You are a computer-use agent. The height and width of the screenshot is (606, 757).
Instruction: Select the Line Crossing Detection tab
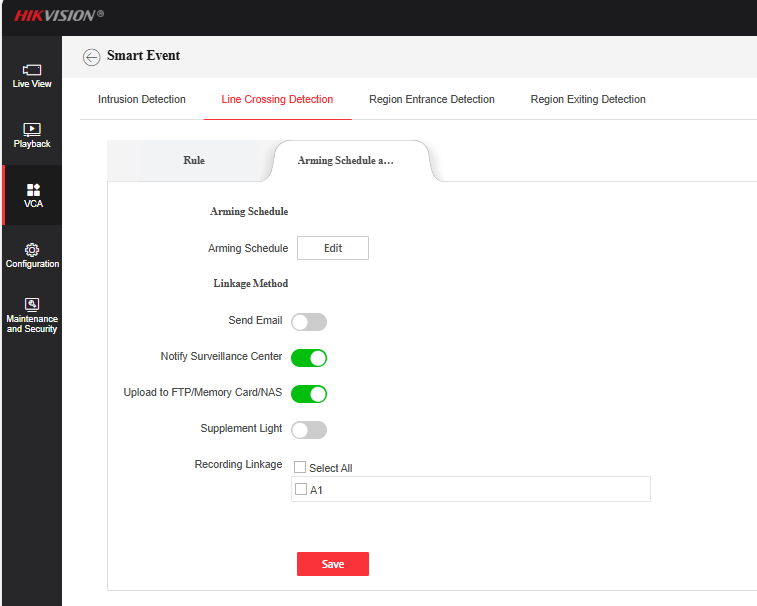(277, 100)
